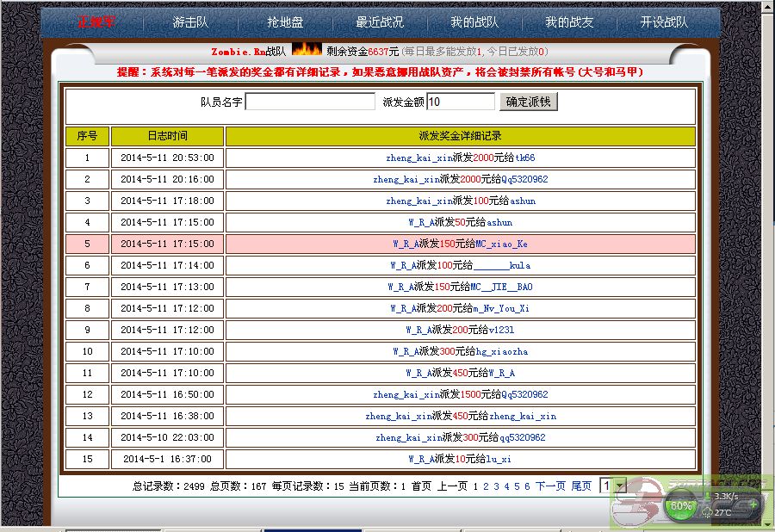Switch to 最近战况 tab

click(x=379, y=22)
